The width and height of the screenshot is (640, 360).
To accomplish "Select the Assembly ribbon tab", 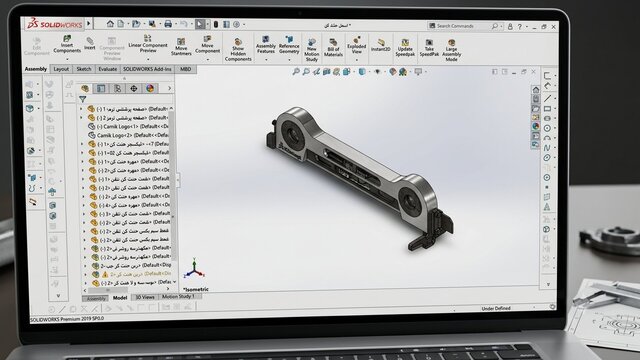I will point(36,69).
